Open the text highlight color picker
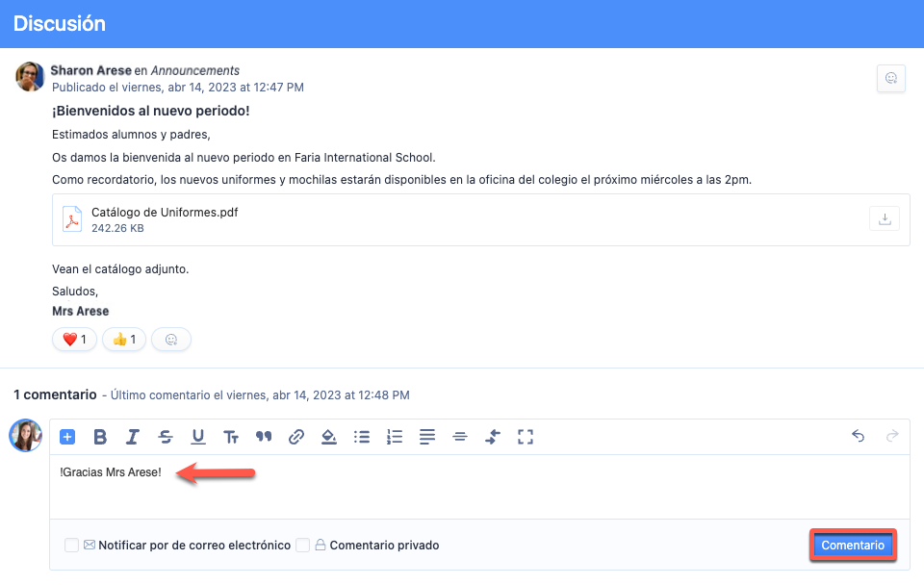Viewport: 924px width, 585px height. (x=329, y=437)
